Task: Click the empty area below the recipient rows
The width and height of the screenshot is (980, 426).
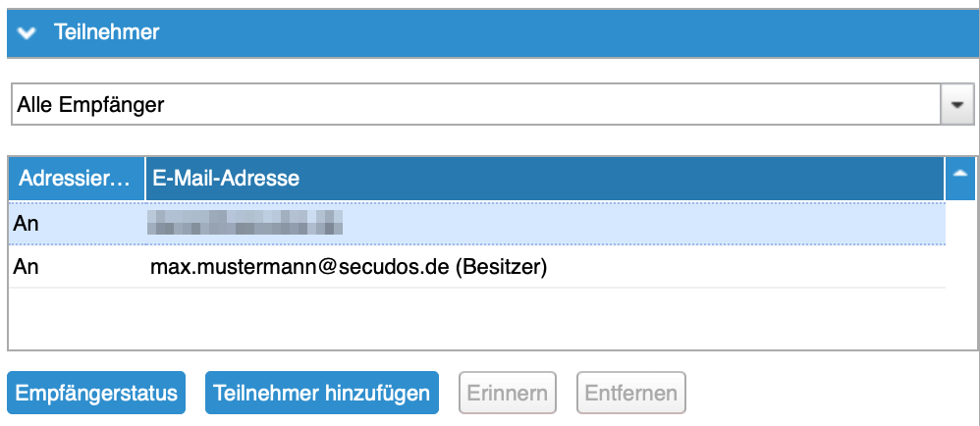Action: point(471,319)
